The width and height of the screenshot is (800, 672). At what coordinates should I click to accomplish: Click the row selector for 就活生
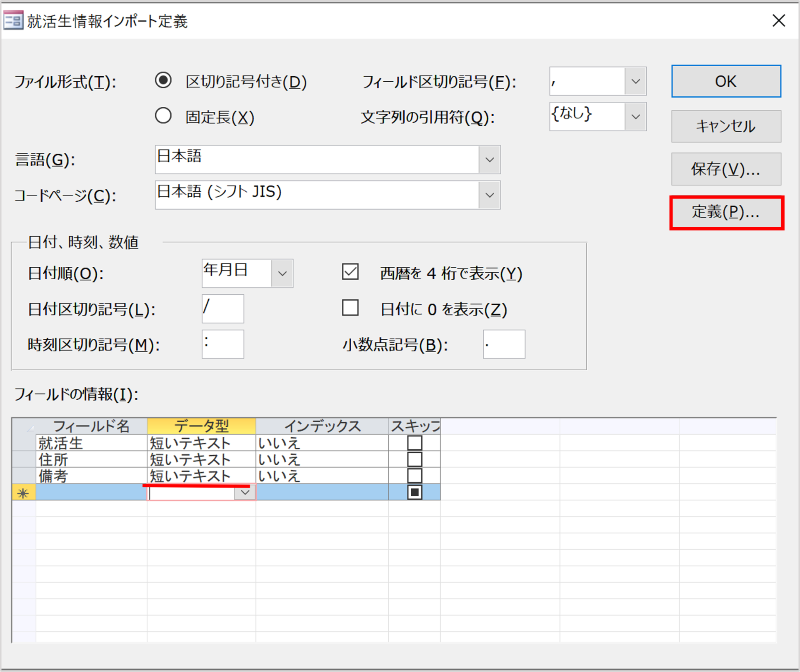24,443
